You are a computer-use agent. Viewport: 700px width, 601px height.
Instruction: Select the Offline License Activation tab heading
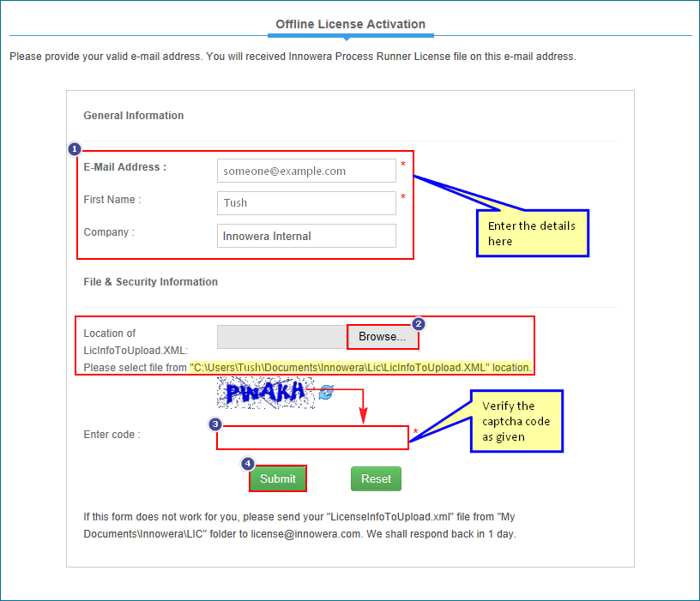click(351, 24)
